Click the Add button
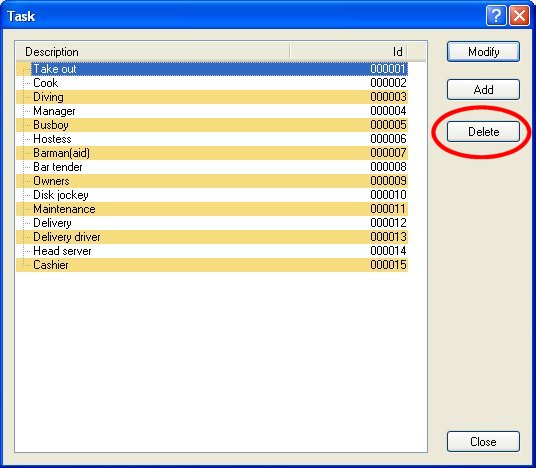This screenshot has height=468, width=536. point(483,90)
